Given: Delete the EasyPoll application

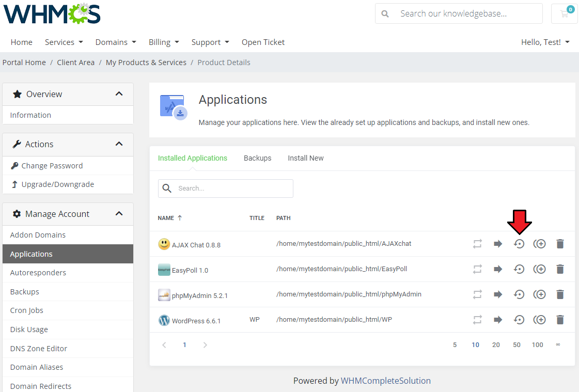Looking at the screenshot, I should [560, 269].
